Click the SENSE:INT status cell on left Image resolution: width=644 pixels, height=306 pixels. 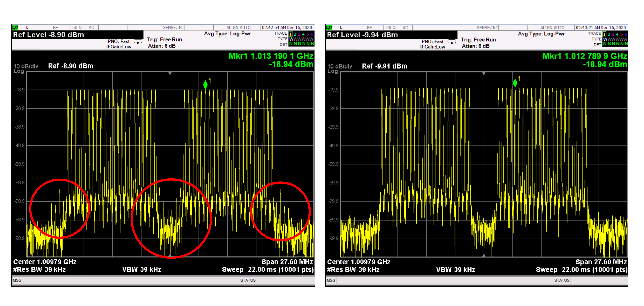click(174, 27)
